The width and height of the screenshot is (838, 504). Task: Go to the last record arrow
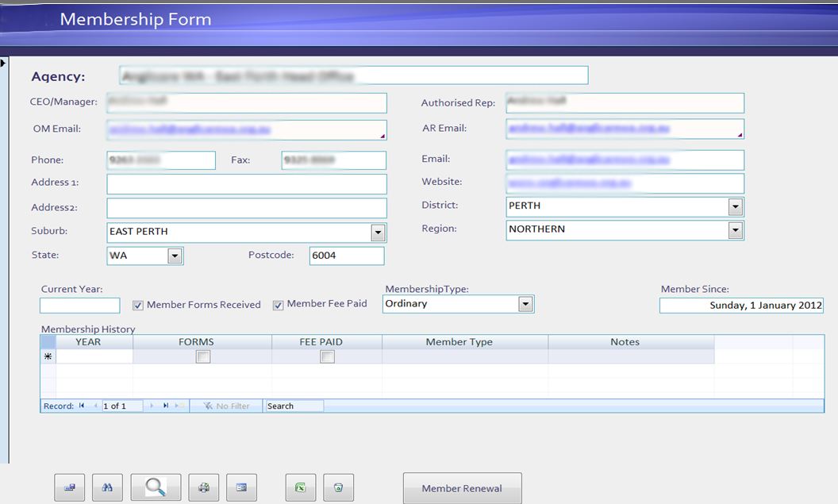[165, 406]
